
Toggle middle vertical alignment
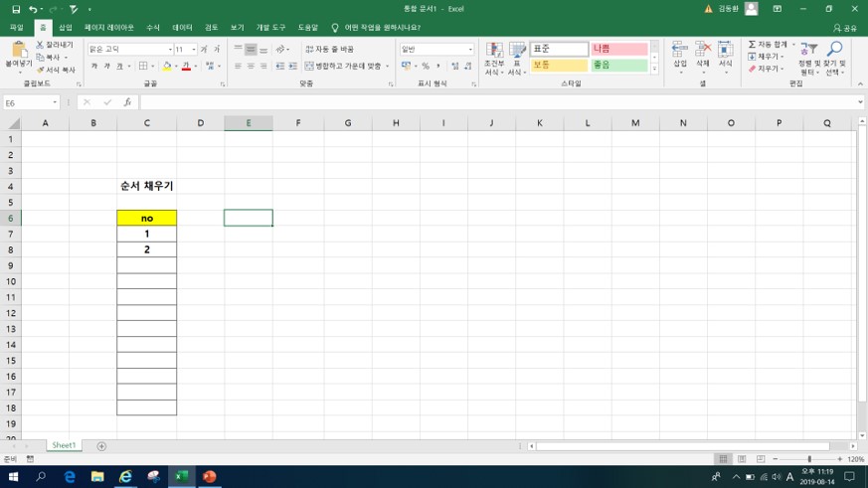(x=251, y=50)
